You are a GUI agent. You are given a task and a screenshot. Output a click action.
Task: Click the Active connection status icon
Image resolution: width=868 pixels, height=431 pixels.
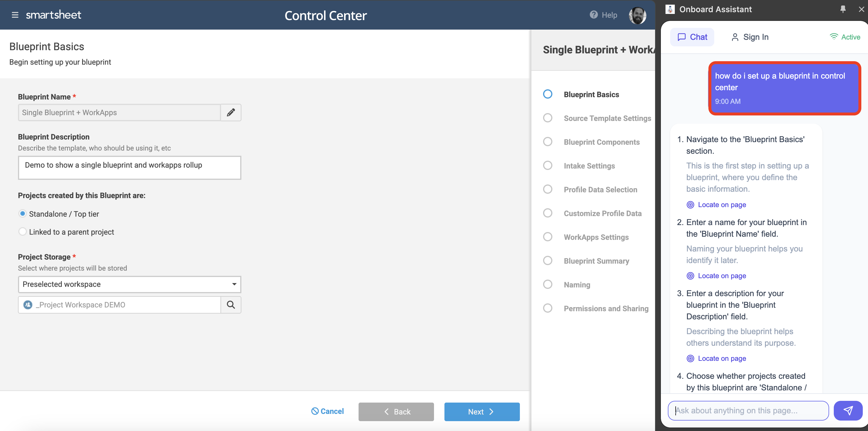pyautogui.click(x=834, y=37)
